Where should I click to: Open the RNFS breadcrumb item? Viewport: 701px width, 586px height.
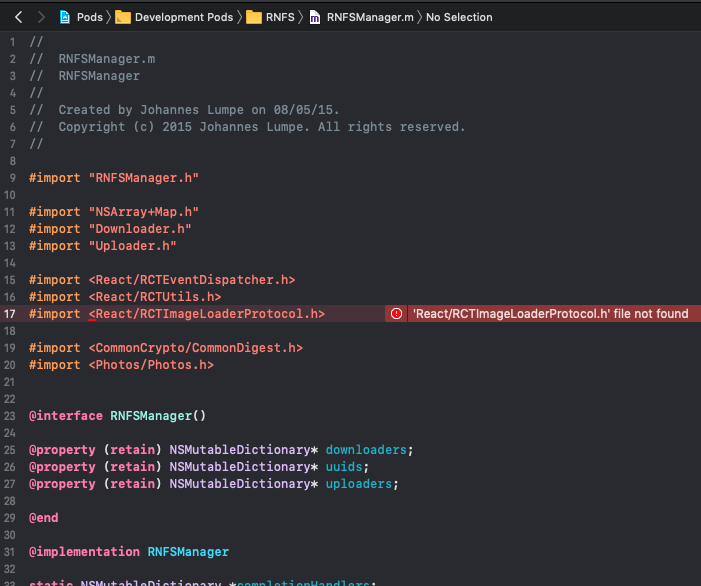(280, 17)
